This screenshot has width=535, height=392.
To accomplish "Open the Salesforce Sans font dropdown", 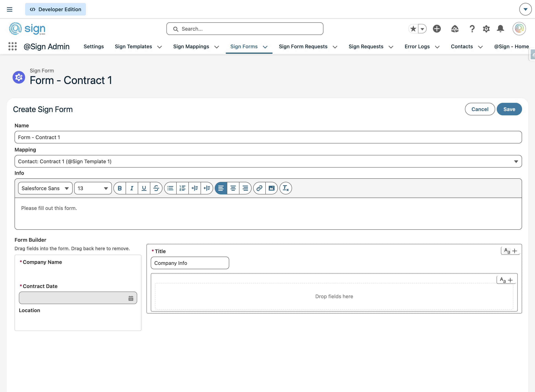I will click(45, 188).
